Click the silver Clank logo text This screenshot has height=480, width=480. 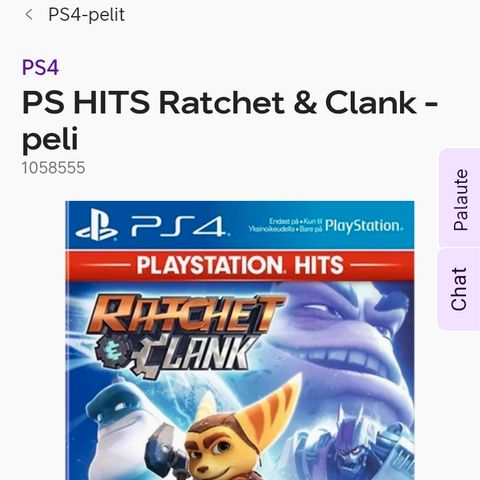197,355
